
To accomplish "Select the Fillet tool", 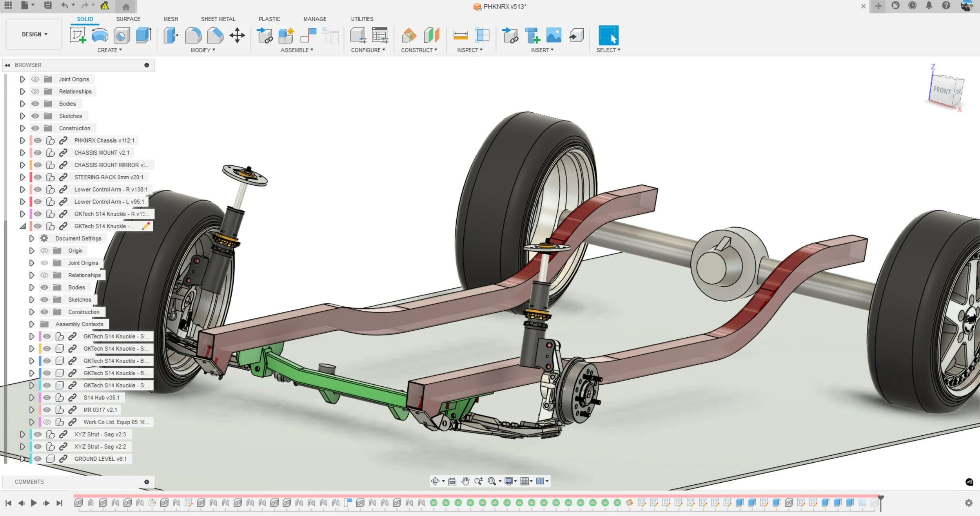I will tap(193, 35).
